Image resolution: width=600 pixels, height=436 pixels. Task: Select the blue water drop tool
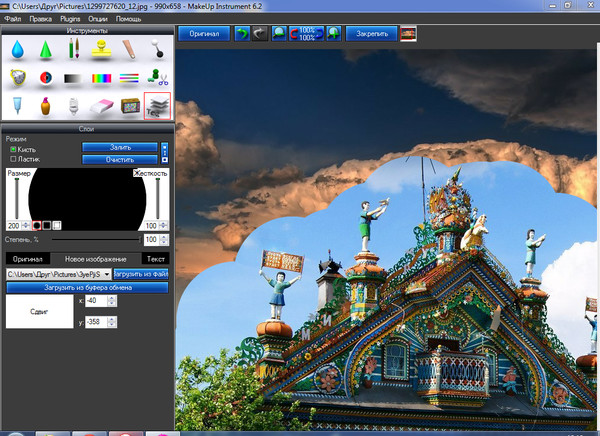pyautogui.click(x=18, y=50)
